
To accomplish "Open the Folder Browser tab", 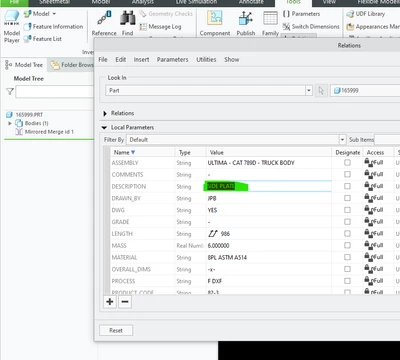I will (72, 65).
